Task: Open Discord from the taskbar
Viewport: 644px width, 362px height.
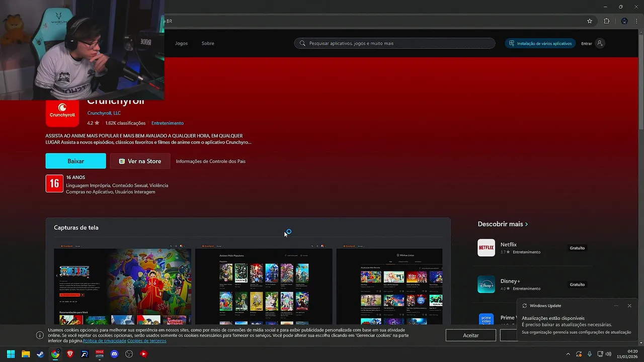Action: 114,354
